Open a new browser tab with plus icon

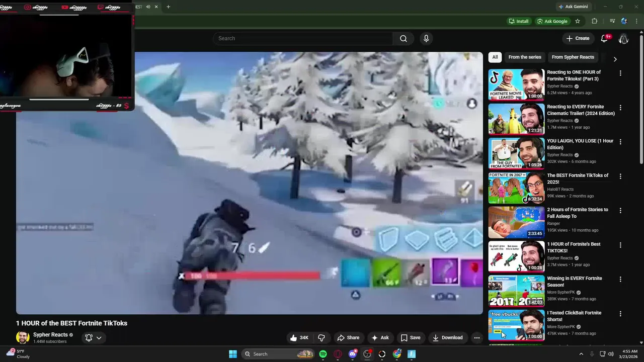pyautogui.click(x=168, y=7)
